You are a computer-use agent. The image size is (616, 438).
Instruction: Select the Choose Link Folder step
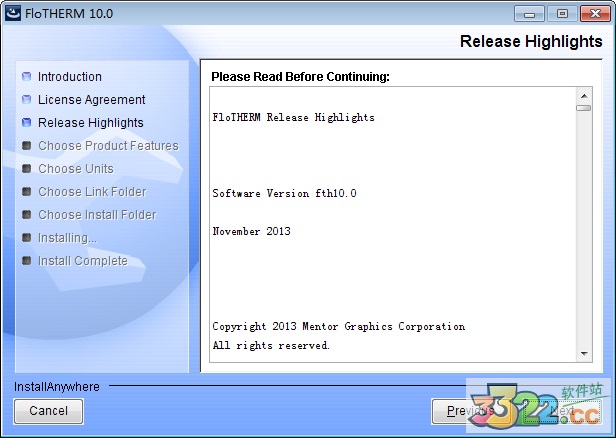pyautogui.click(x=92, y=192)
